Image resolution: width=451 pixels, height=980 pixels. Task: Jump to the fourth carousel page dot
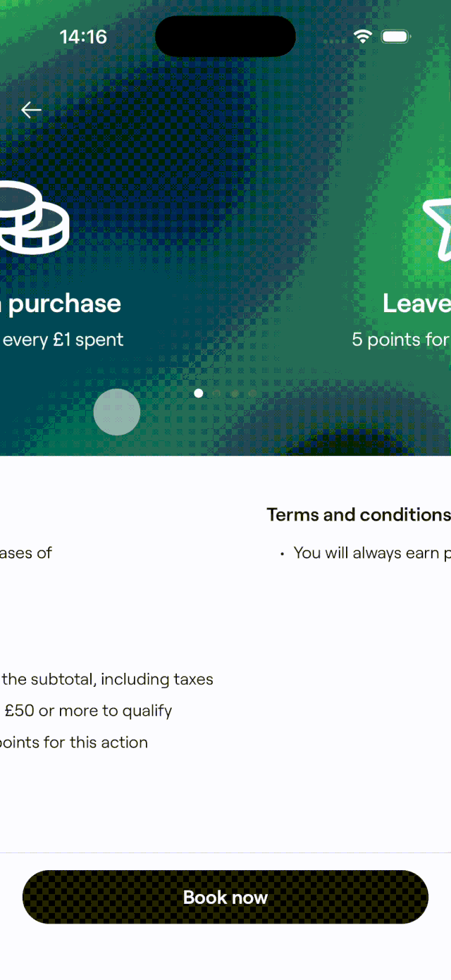click(252, 393)
